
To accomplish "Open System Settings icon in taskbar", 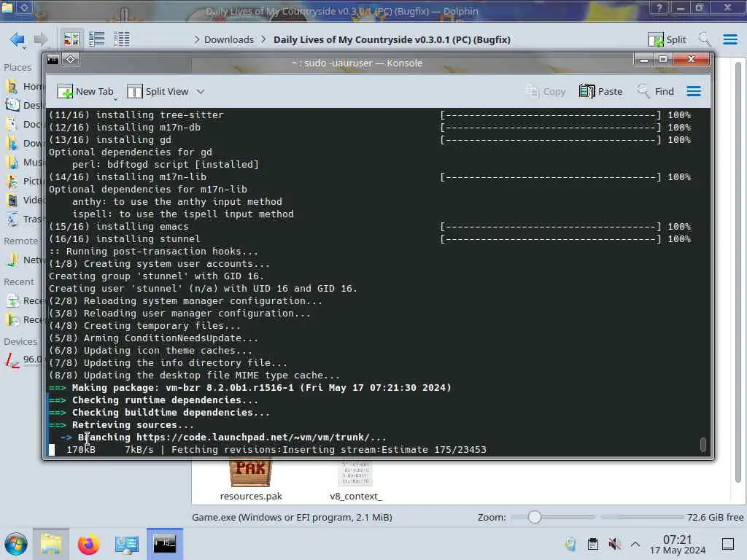I will [x=126, y=544].
